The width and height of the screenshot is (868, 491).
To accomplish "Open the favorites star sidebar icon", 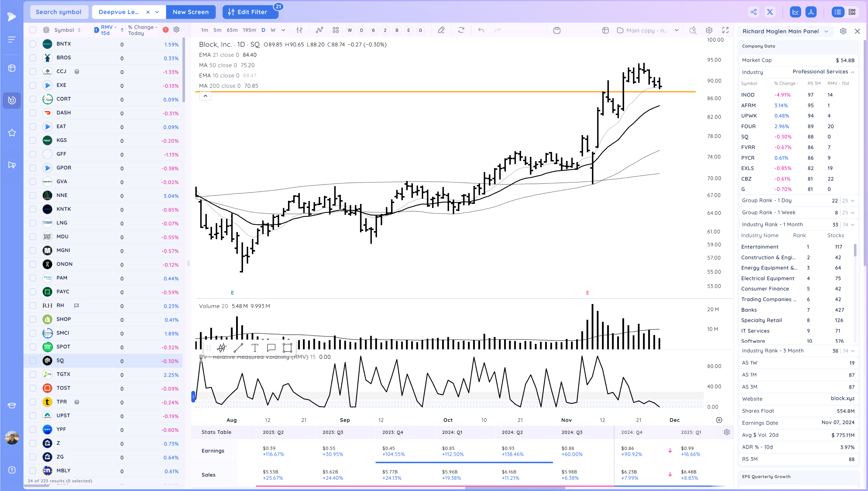I will coord(12,133).
